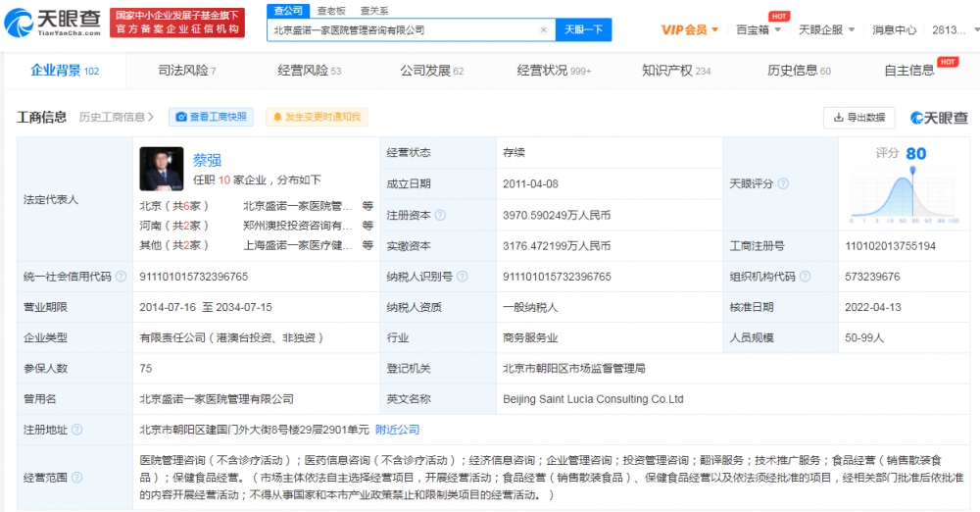This screenshot has width=980, height=512.
Task: Open the 上海盛诺一家医疗健... company link
Action: [x=298, y=245]
